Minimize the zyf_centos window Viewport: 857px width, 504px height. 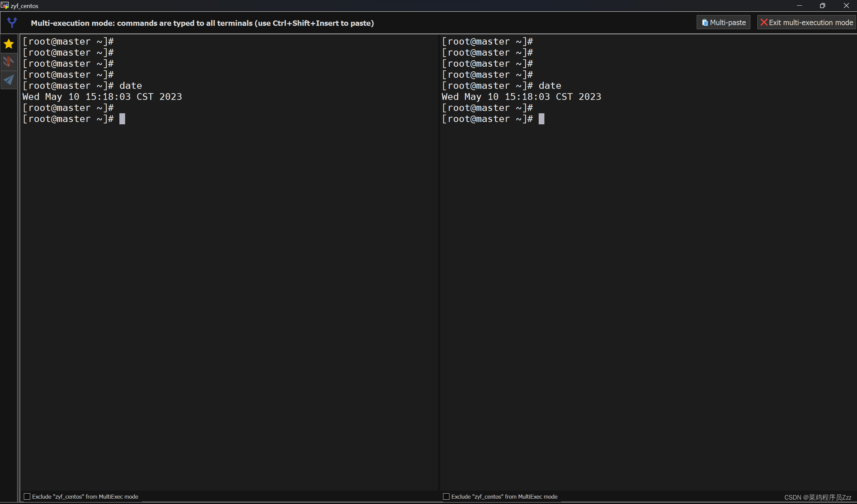click(799, 5)
